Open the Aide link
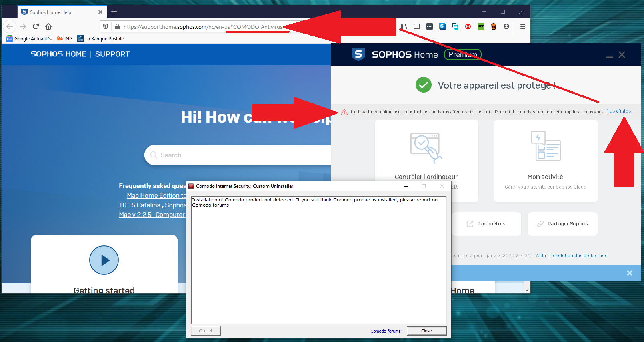The image size is (644, 342). (x=541, y=256)
